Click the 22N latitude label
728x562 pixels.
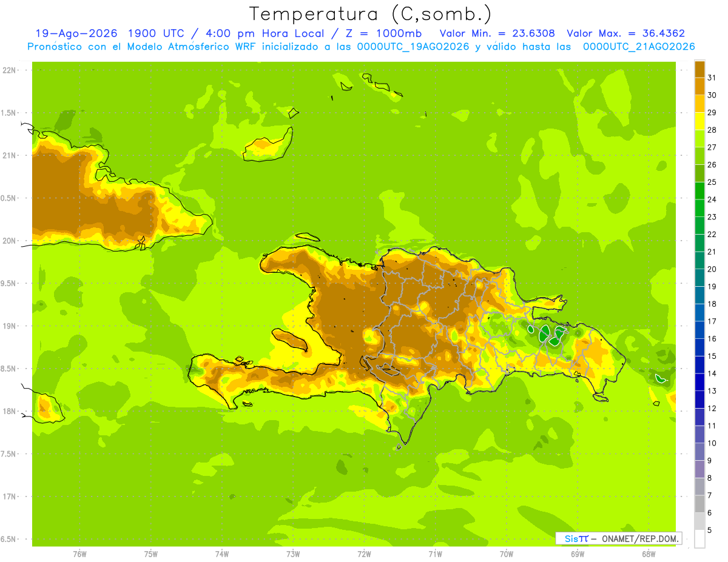(x=8, y=70)
